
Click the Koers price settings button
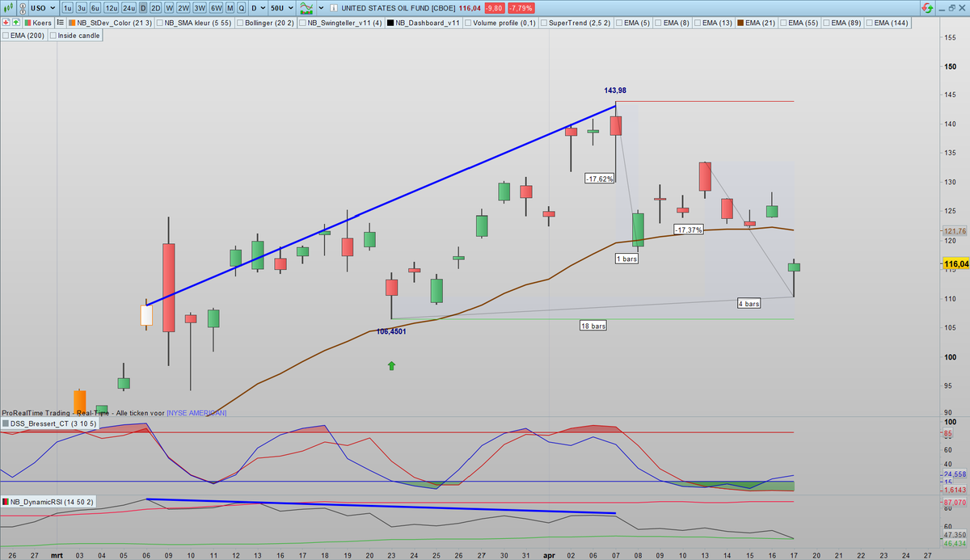[x=38, y=23]
